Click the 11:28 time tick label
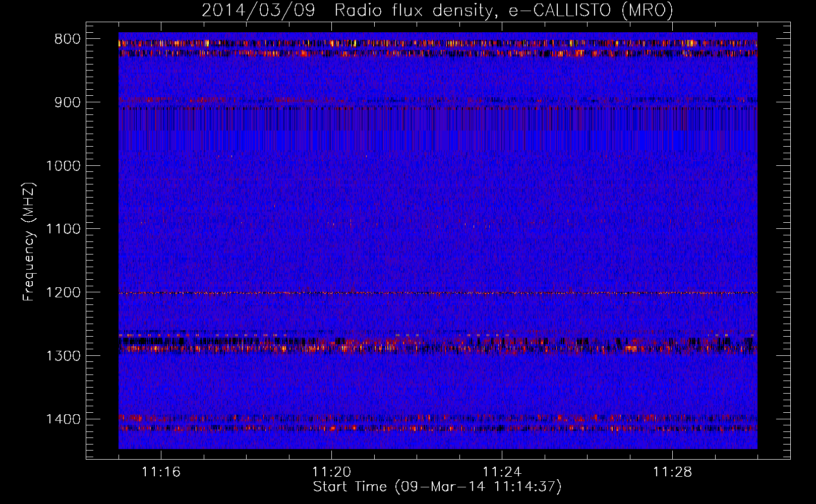This screenshot has height=504, width=816. (672, 472)
